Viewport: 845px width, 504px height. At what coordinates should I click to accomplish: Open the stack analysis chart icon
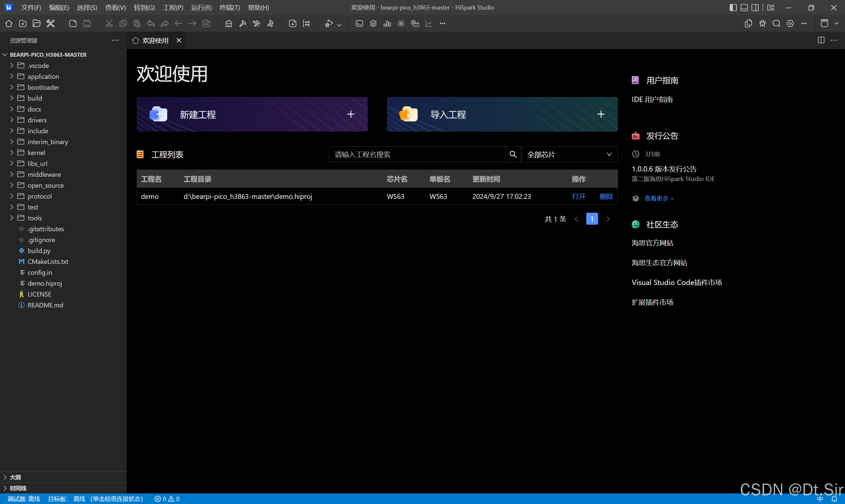click(387, 23)
